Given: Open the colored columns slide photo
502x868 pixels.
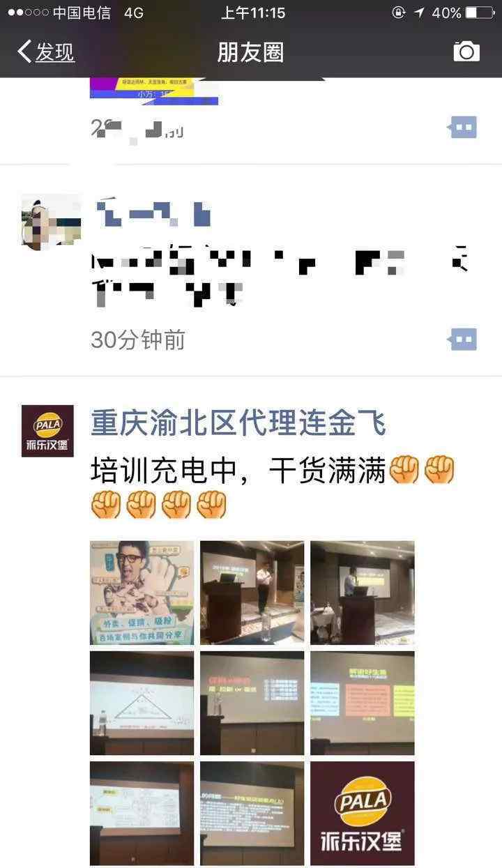Looking at the screenshot, I should pos(363,703).
